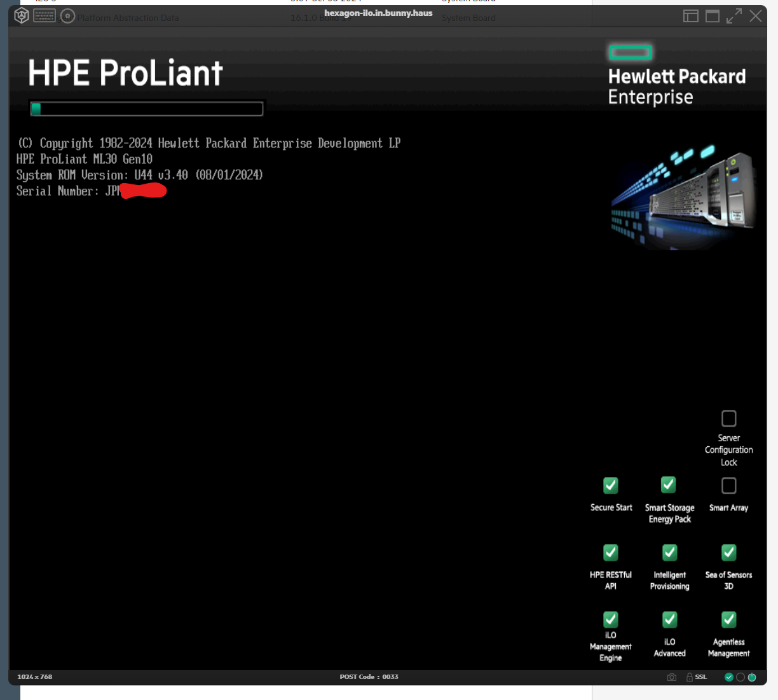Image resolution: width=778 pixels, height=700 pixels.
Task: Toggle the Smart Array checkbox
Action: tap(729, 486)
